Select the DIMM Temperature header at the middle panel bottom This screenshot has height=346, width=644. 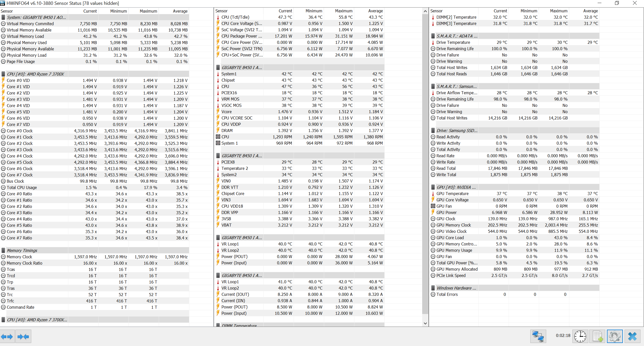tap(300, 325)
